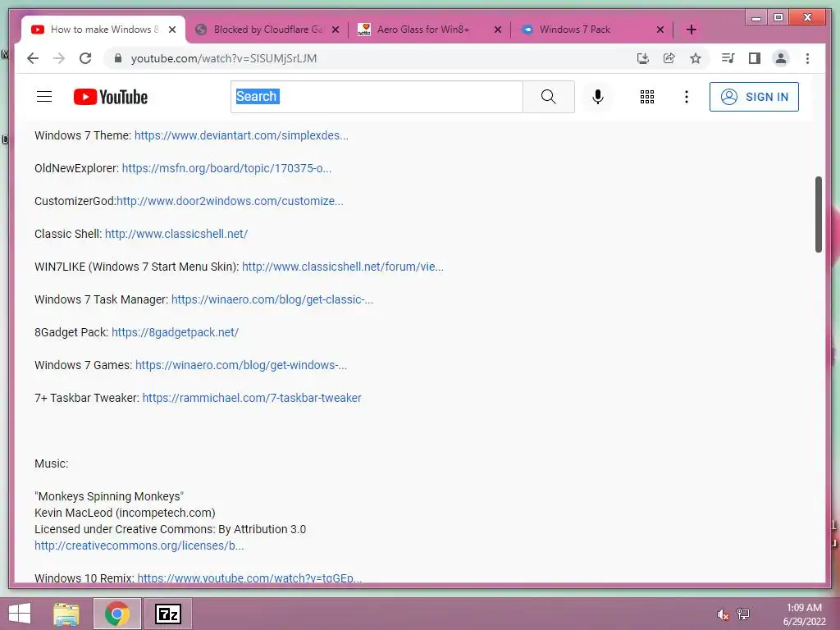Click the YouTube search magnifier button

549,97
